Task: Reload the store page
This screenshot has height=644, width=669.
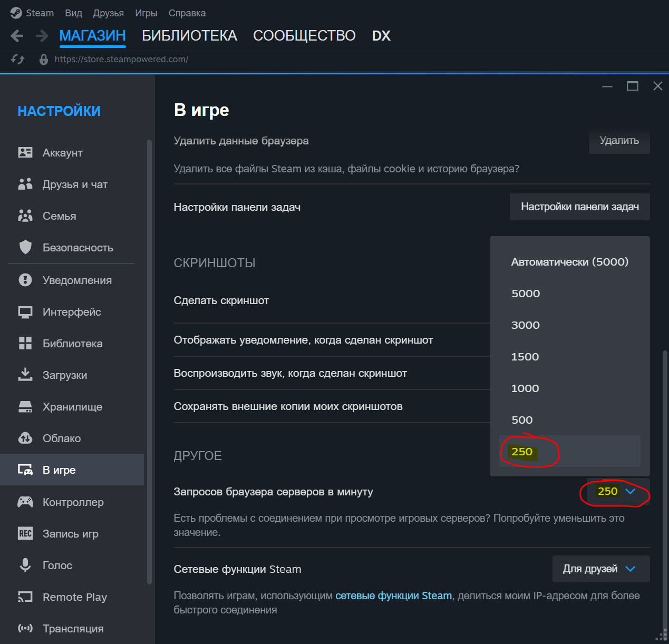Action: (x=18, y=60)
